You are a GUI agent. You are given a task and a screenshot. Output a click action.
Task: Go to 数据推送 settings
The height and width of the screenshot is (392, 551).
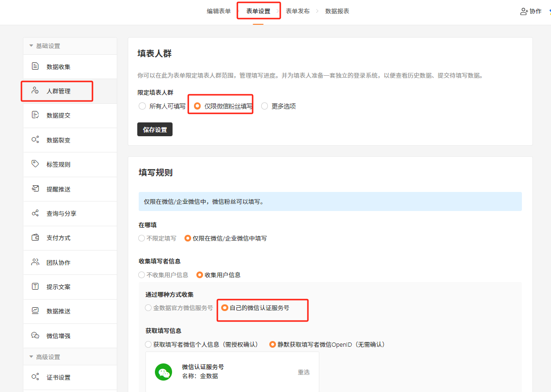coord(70,311)
